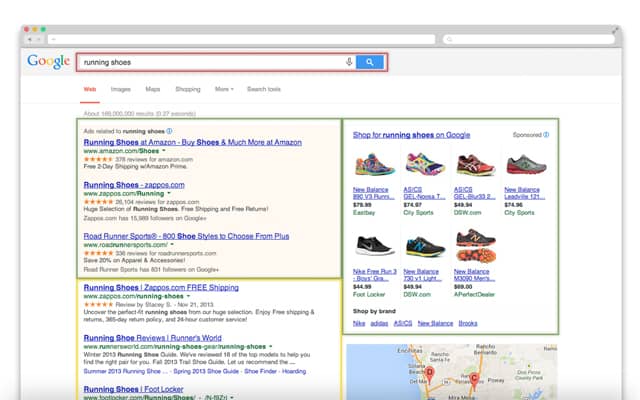
Task: Shop by brand: New Balance
Action: [435, 323]
